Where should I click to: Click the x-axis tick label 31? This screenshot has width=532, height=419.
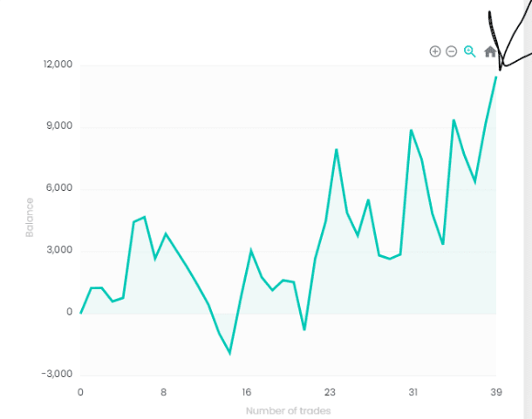[x=413, y=392]
